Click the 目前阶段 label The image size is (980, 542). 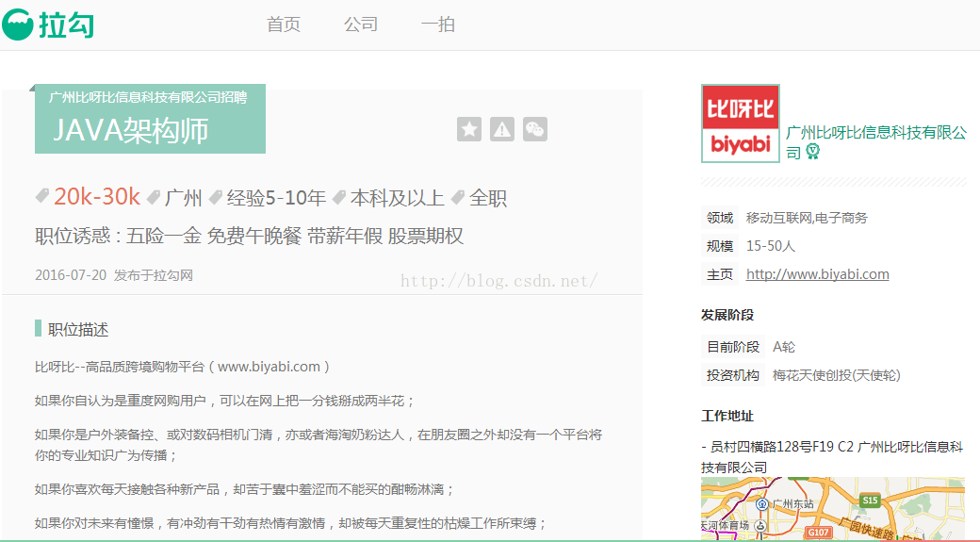733,346
